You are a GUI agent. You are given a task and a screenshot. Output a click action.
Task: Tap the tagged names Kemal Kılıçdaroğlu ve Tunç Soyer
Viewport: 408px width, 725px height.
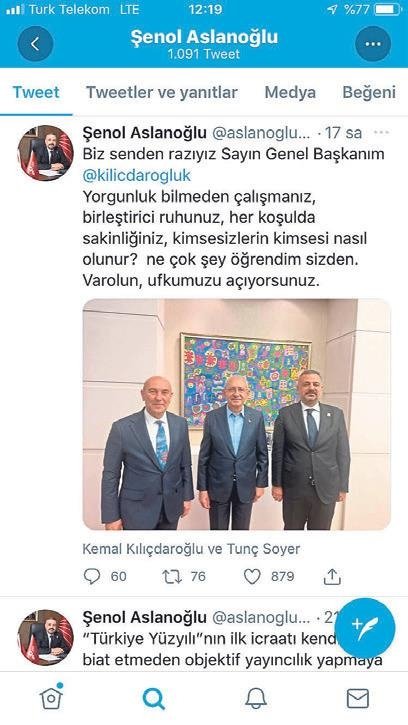pos(191,549)
